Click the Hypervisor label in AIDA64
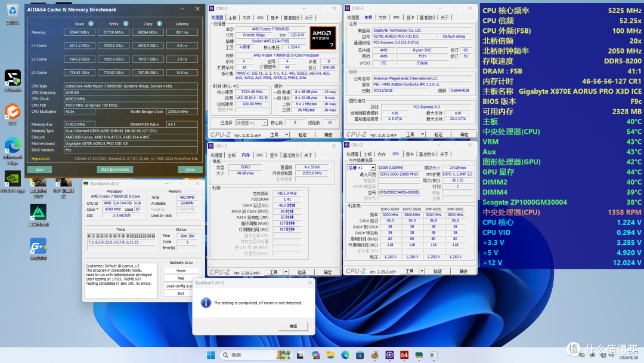The height and width of the screenshot is (363, 644). click(x=41, y=159)
